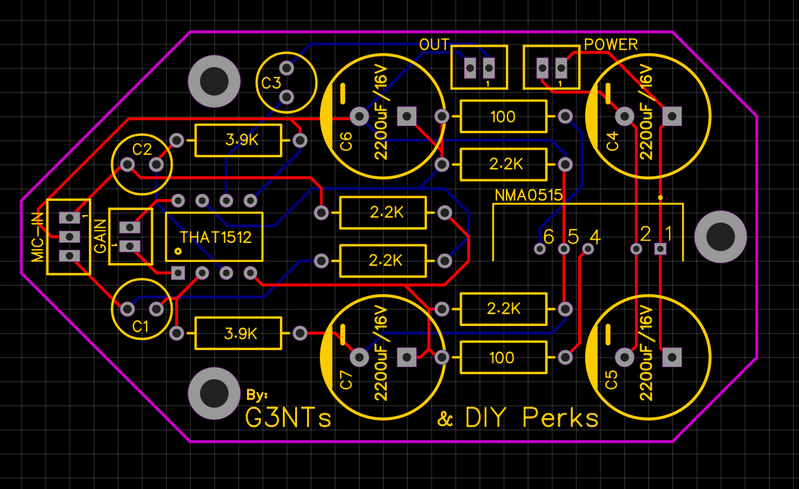Select the lower 3.9K resistor

[x=240, y=333]
